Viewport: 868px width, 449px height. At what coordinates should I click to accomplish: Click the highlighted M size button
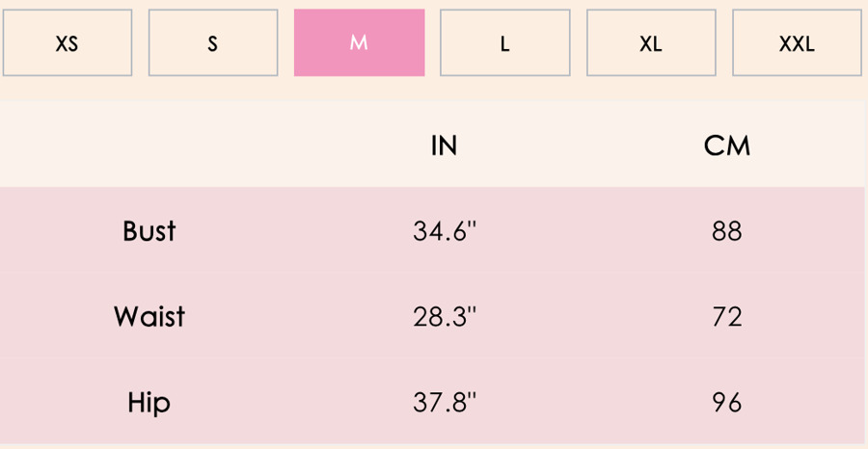[360, 42]
